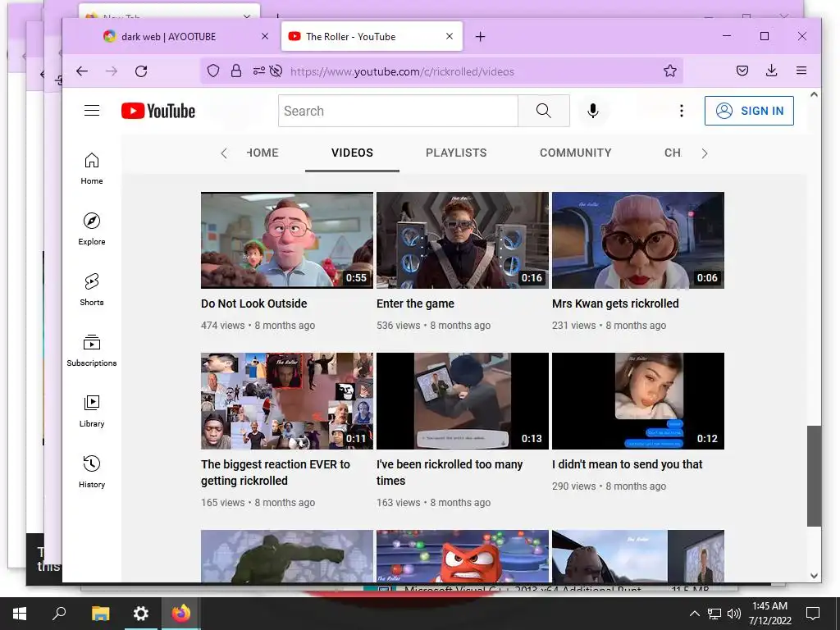Open the shield tracking protection icon
Viewport: 840px width, 630px height.
coord(213,71)
